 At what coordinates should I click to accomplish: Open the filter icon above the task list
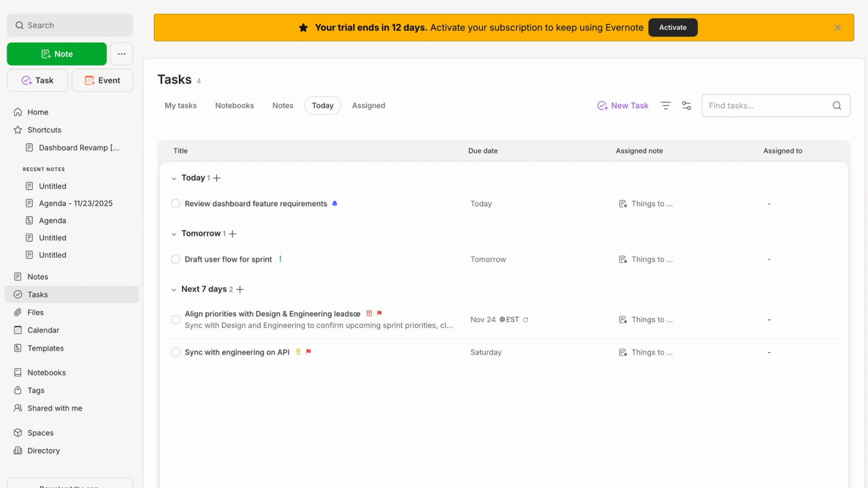(666, 105)
